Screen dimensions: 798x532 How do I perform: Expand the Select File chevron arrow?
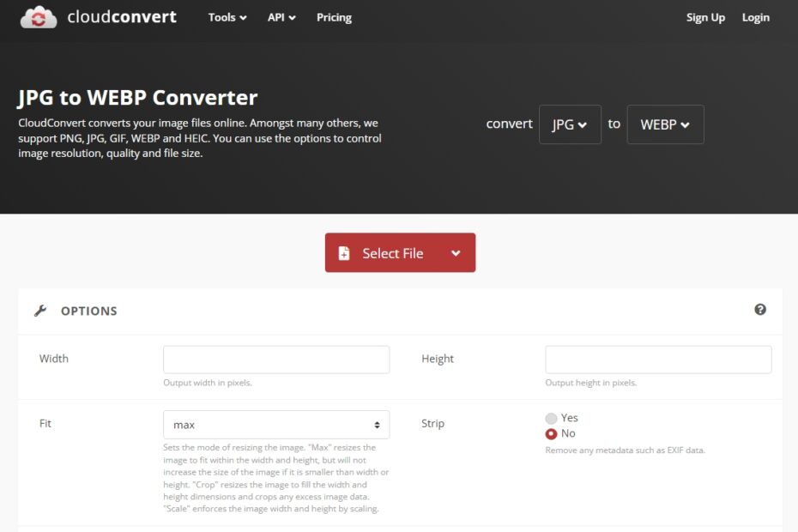click(x=456, y=253)
